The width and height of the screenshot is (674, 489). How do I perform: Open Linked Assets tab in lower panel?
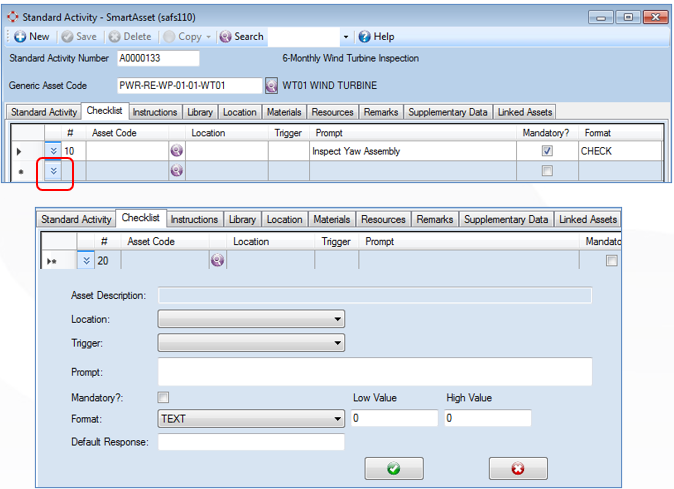588,220
